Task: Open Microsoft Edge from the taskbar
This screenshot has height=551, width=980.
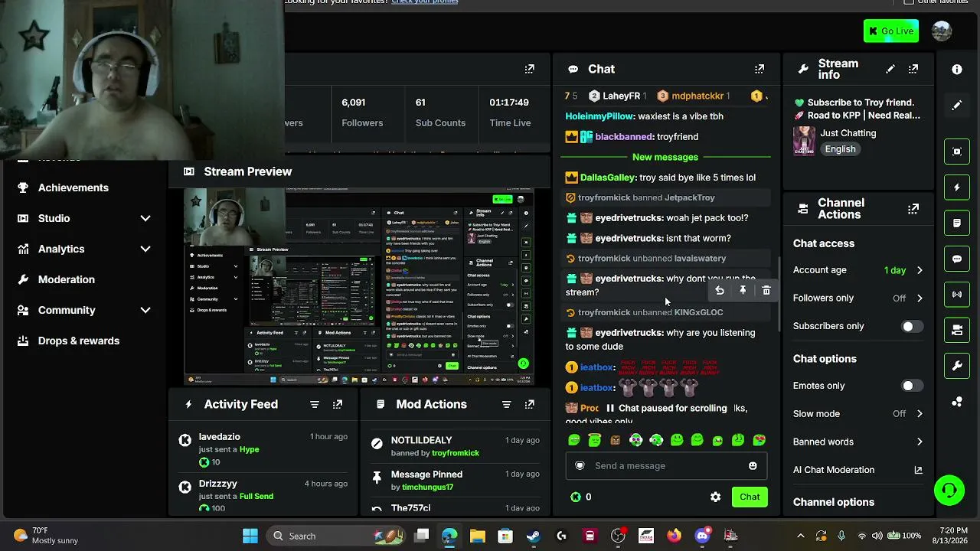Action: coord(449,536)
